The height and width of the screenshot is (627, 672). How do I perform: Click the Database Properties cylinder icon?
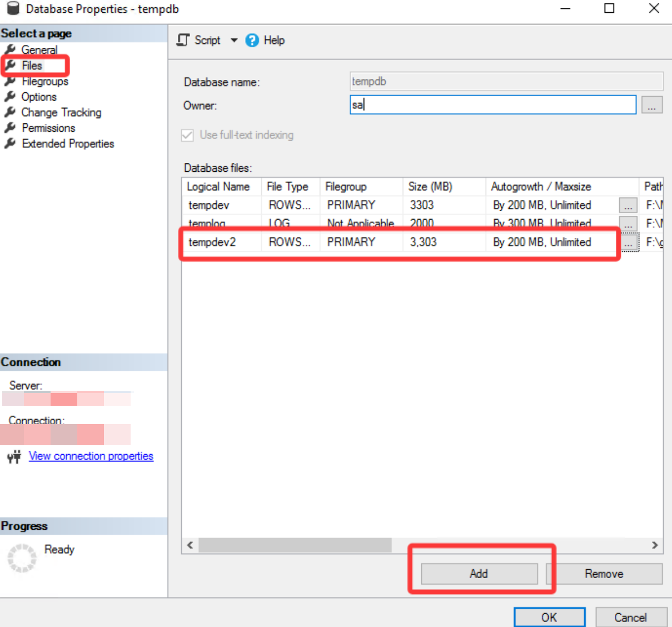(x=13, y=8)
